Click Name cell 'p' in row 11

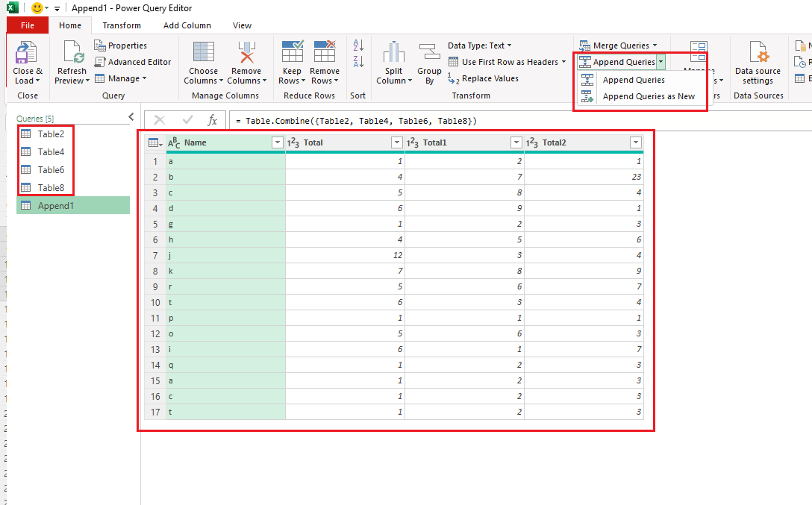point(225,318)
